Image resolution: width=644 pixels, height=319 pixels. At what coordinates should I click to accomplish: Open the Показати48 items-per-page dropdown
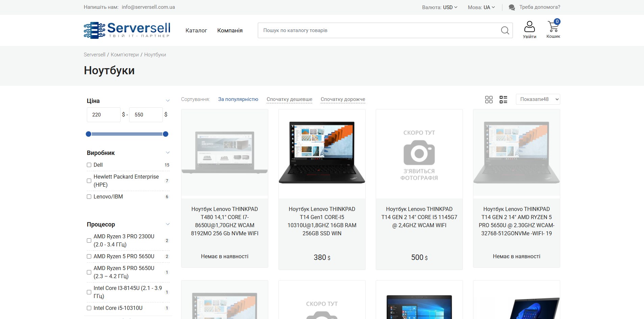(x=538, y=99)
